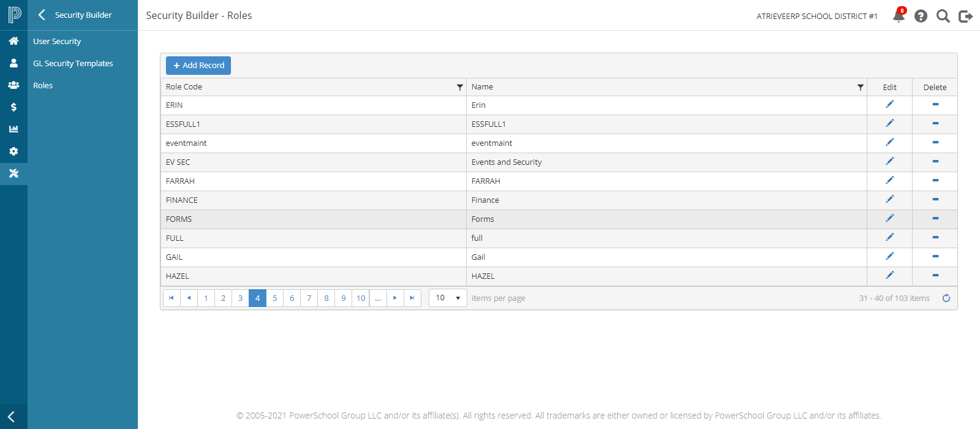Click the logout icon in header

click(965, 16)
